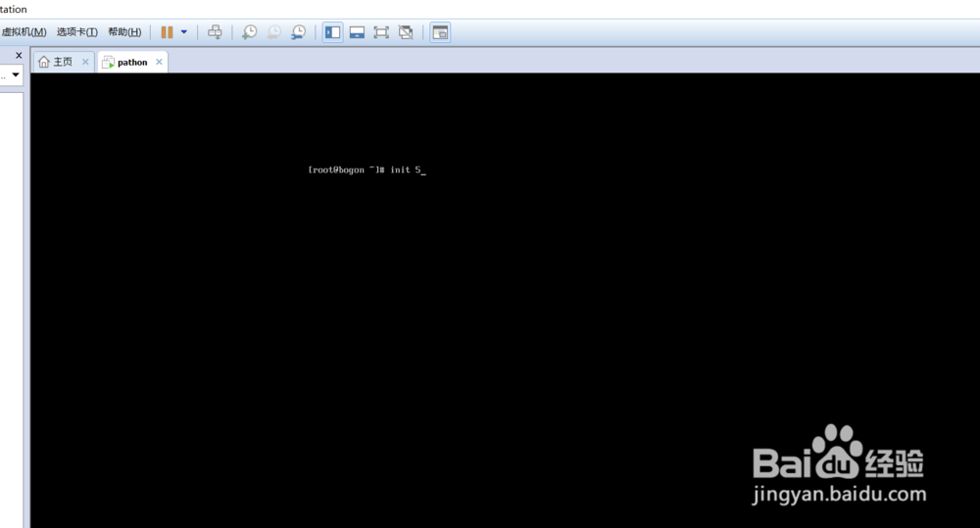Pause the virtual machine with the orange button
Viewport: 980px width, 528px height.
coord(167,32)
